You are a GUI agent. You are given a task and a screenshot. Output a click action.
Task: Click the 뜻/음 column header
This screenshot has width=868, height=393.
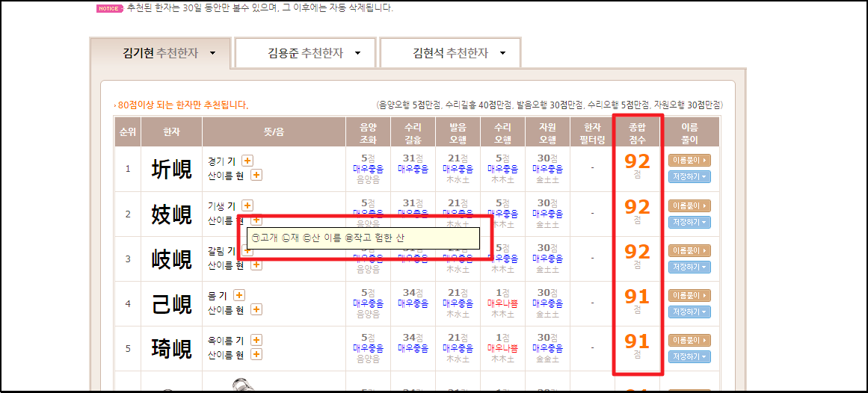coord(274,131)
